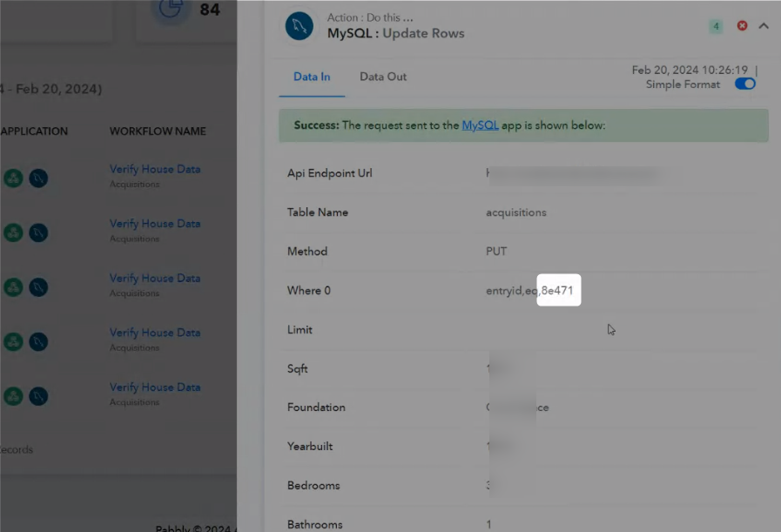Click the Foundation field label
781x532 pixels.
pos(316,407)
